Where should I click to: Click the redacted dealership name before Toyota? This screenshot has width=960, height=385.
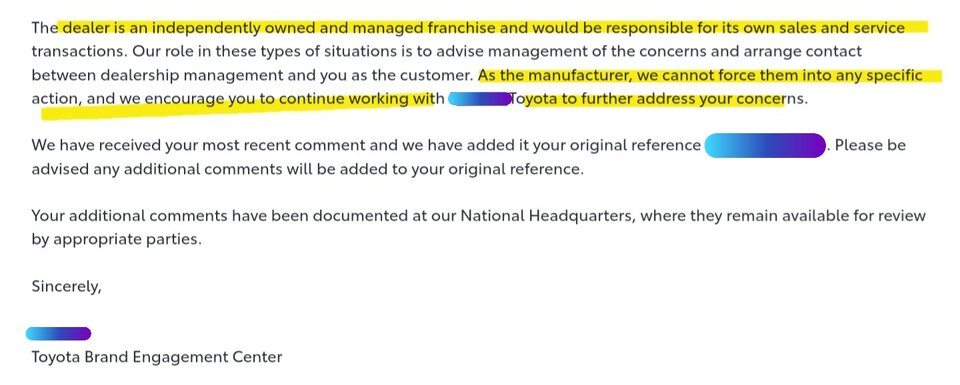(x=479, y=99)
